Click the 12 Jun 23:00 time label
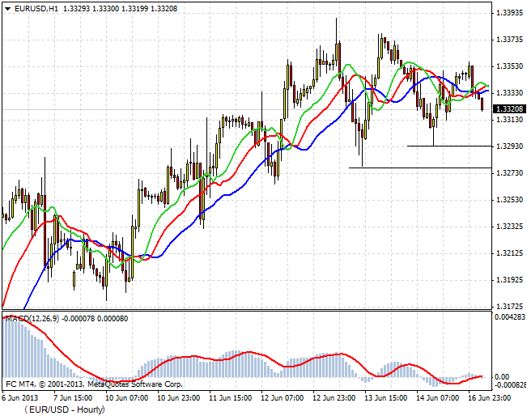The height and width of the screenshot is (420, 527). pyautogui.click(x=334, y=398)
